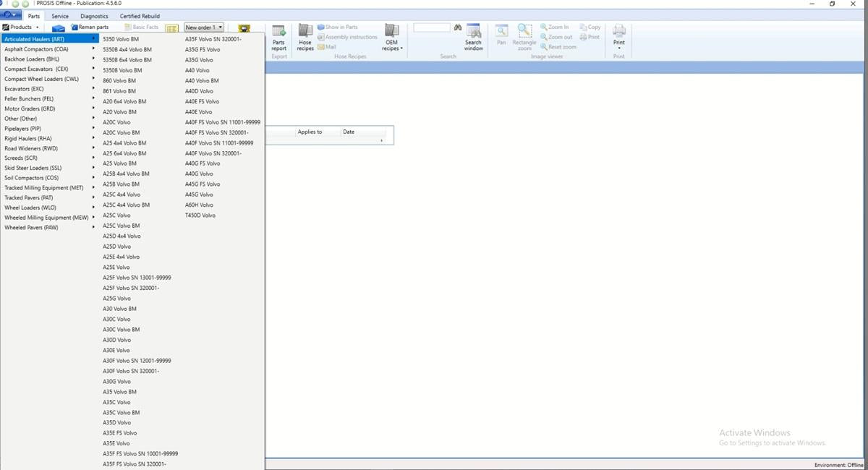
Task: Choose model A45G FS Volvo
Action: (203, 184)
